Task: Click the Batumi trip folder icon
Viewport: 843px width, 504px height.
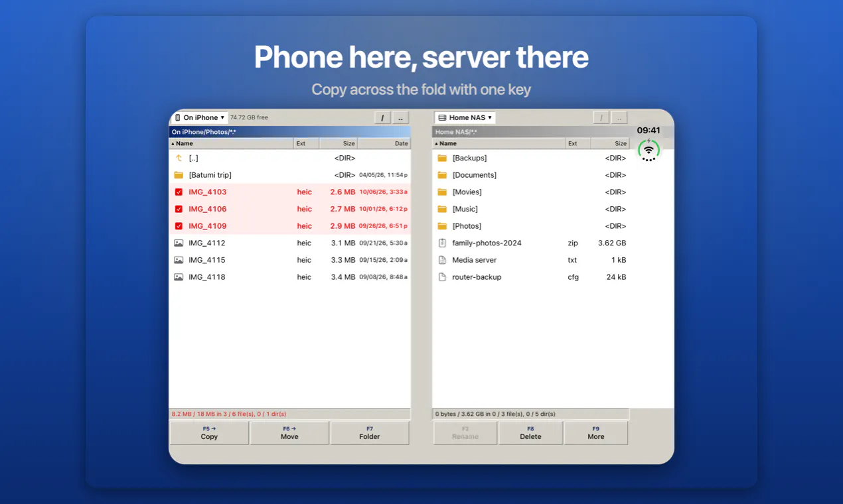Action: click(179, 175)
